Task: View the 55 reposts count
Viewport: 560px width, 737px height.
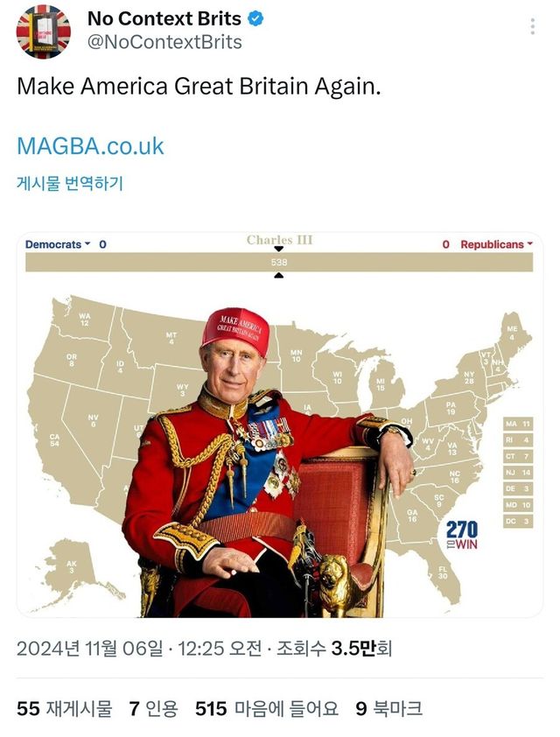Action: (65, 708)
